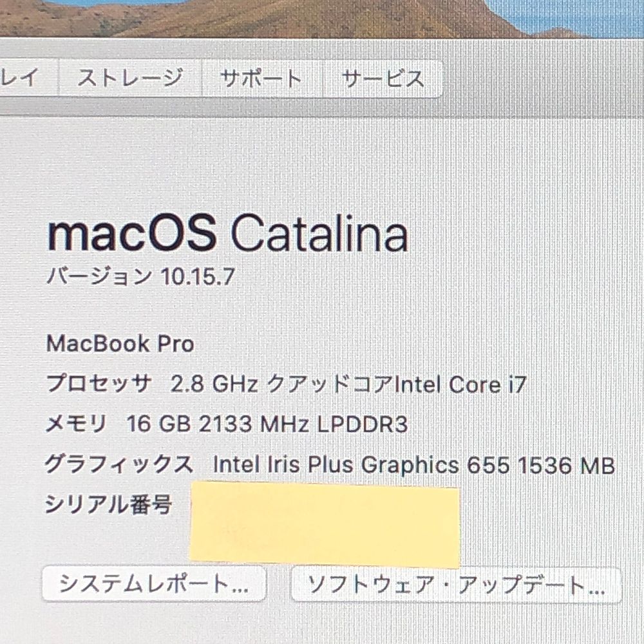Click the Catalina word in title
The image size is (644, 644).
pyautogui.click(x=319, y=234)
